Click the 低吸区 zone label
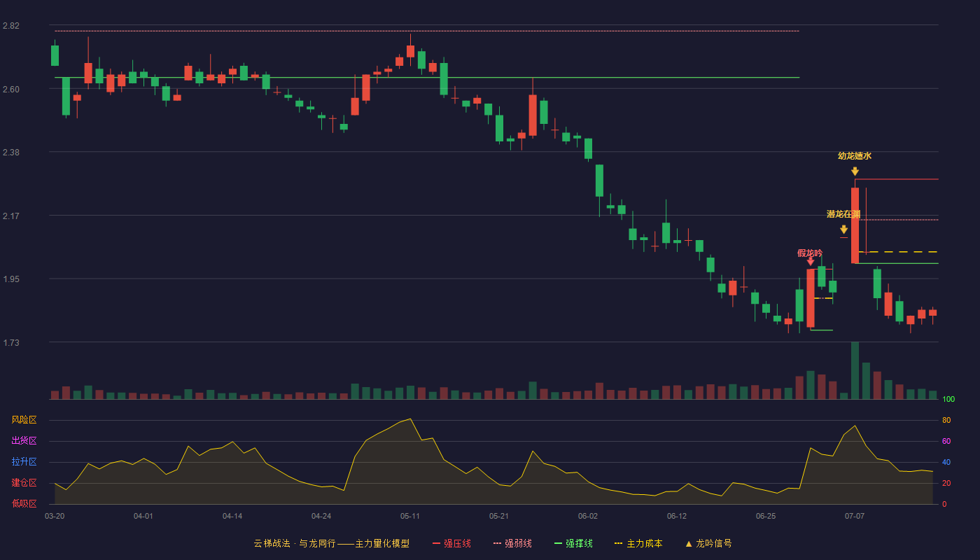980x560 pixels. pyautogui.click(x=24, y=503)
